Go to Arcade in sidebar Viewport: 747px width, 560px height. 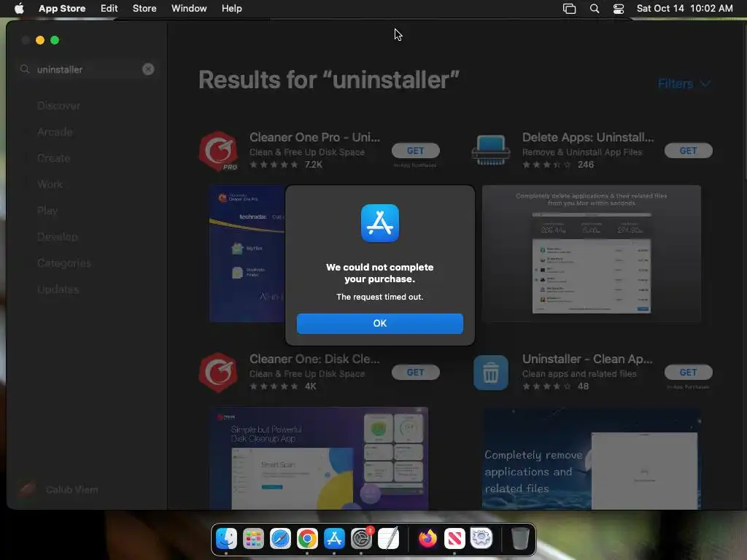(55, 132)
